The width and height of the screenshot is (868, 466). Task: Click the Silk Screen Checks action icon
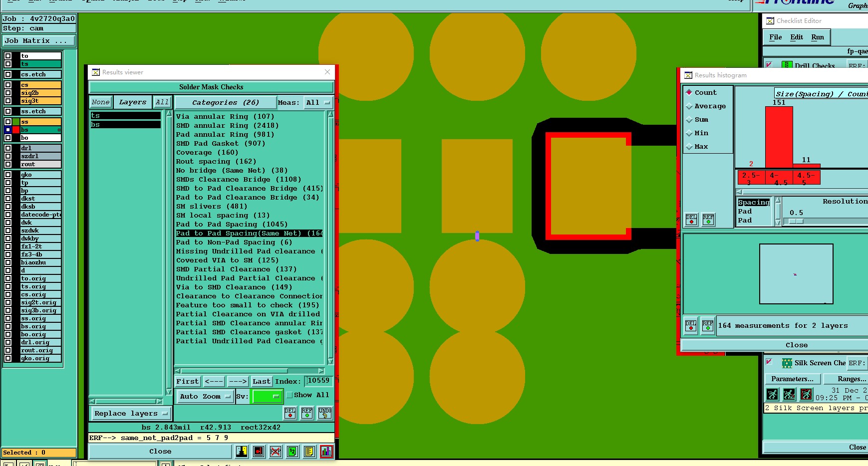coord(787,363)
